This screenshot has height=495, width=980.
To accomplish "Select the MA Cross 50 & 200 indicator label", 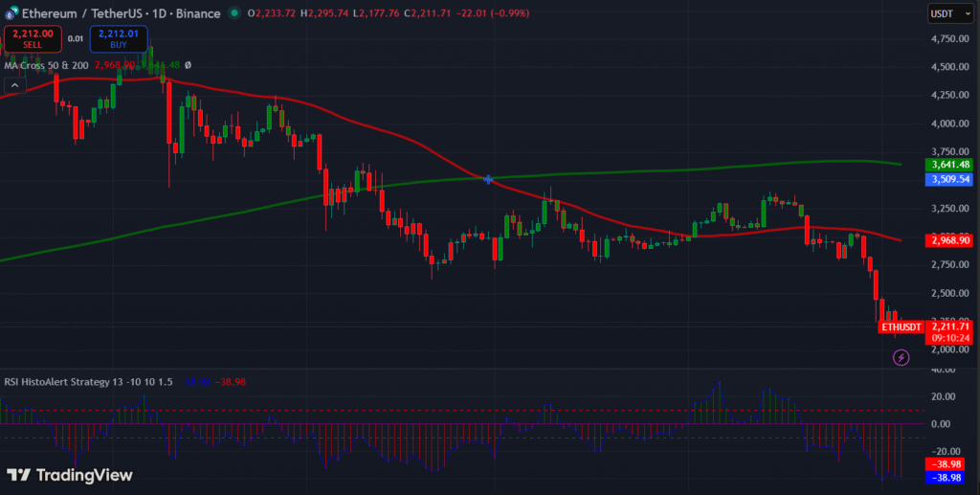I will 46,64.
